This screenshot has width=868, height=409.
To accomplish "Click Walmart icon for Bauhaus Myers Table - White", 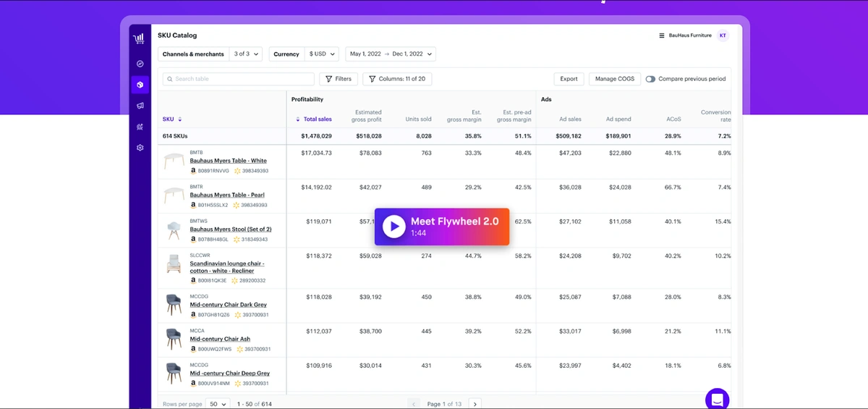I will (x=237, y=171).
